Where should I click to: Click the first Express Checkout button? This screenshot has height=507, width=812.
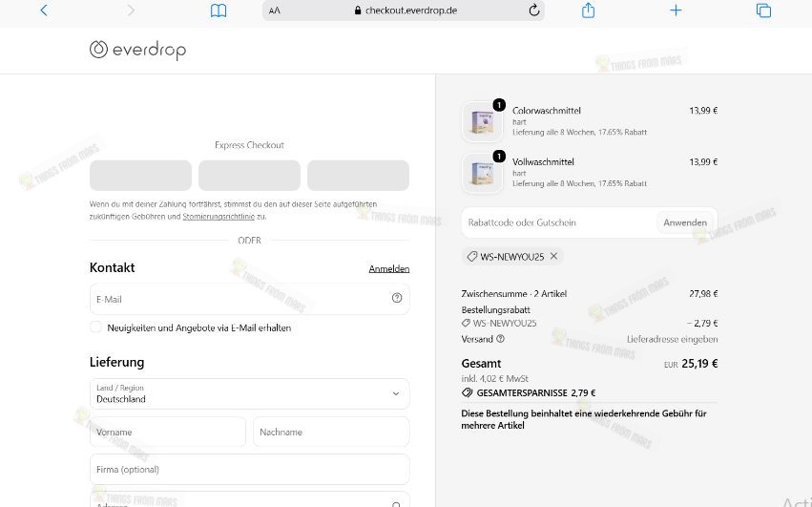[x=140, y=176]
